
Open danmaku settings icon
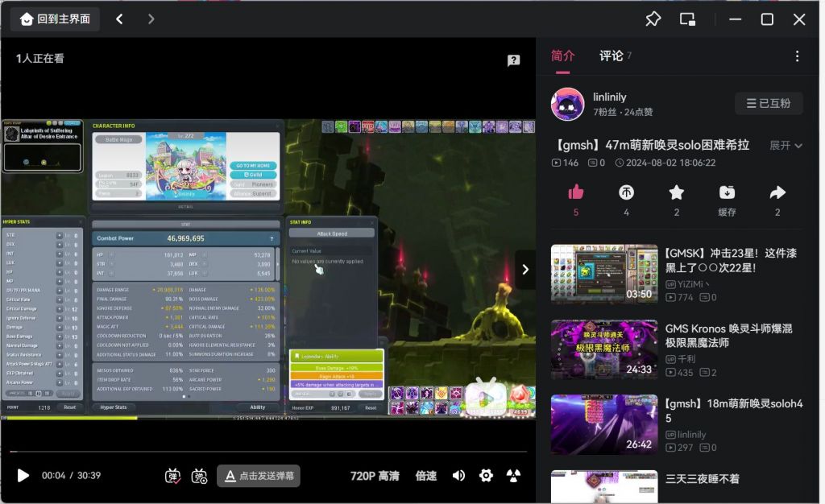(x=200, y=476)
